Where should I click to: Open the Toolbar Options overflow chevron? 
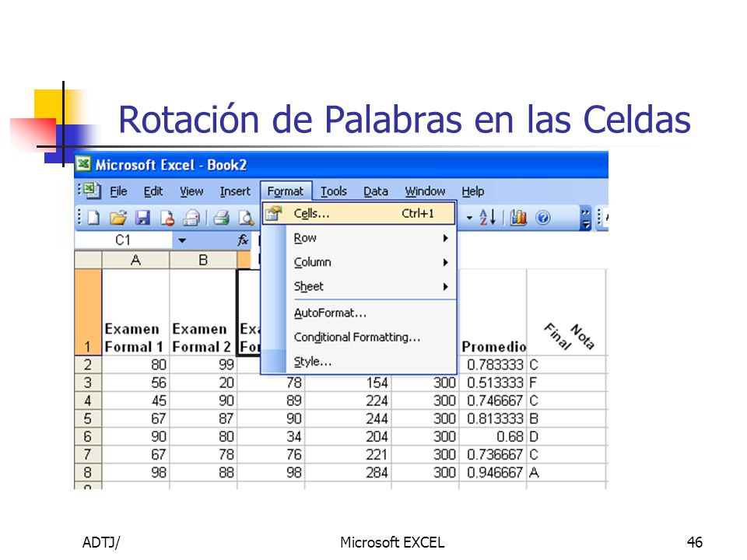click(585, 218)
